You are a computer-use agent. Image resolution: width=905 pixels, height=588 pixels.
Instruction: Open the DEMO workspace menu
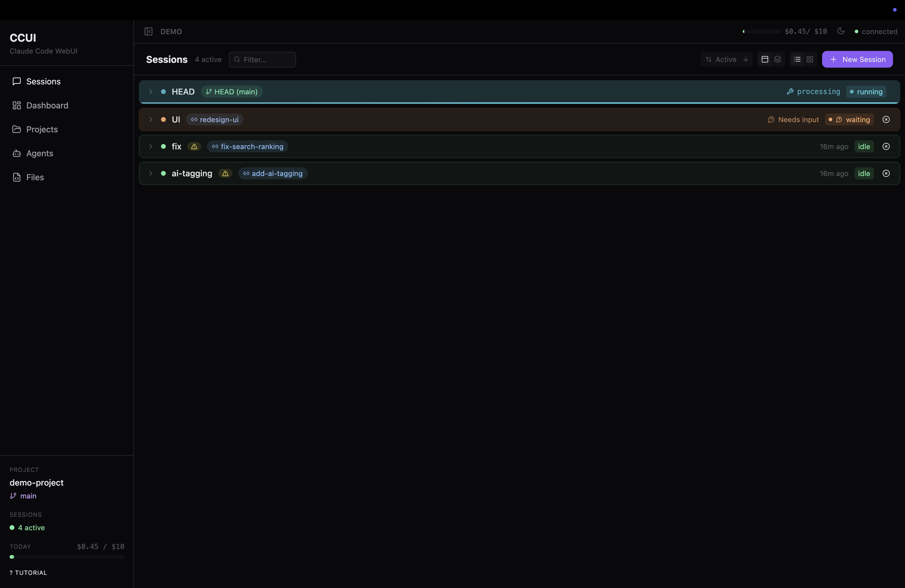171,31
